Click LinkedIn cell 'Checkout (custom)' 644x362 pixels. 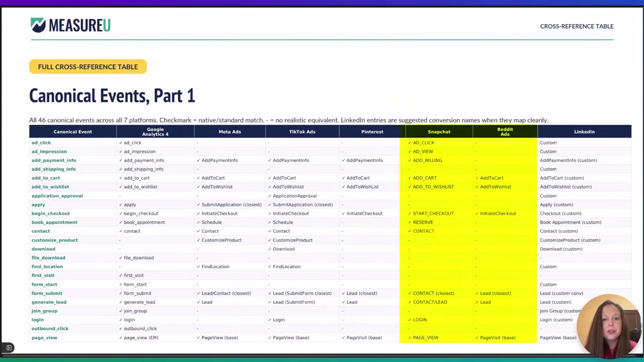pyautogui.click(x=560, y=213)
